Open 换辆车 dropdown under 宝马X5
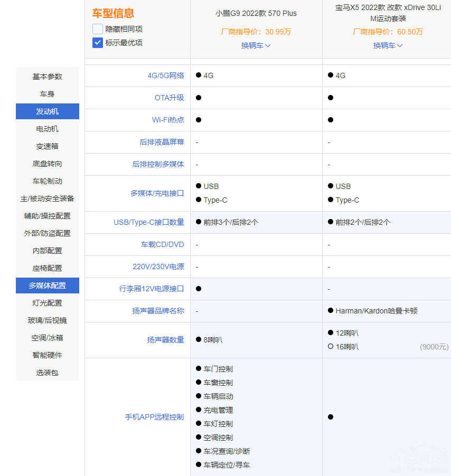Image resolution: width=451 pixels, height=476 pixels. pyautogui.click(x=388, y=45)
